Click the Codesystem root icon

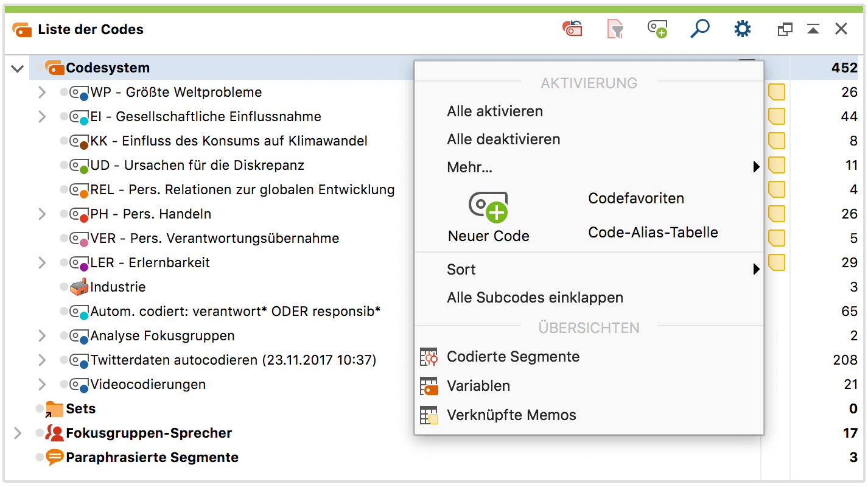pyautogui.click(x=55, y=68)
